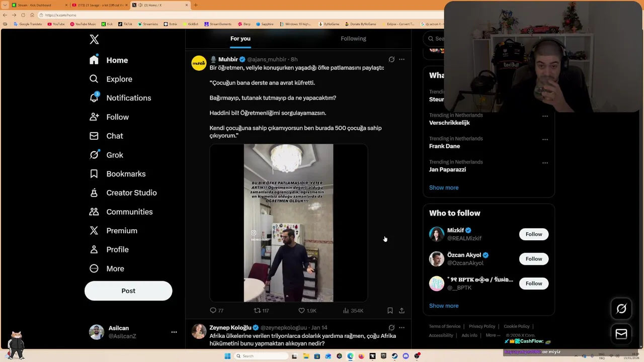Reload the page

pos(23,15)
